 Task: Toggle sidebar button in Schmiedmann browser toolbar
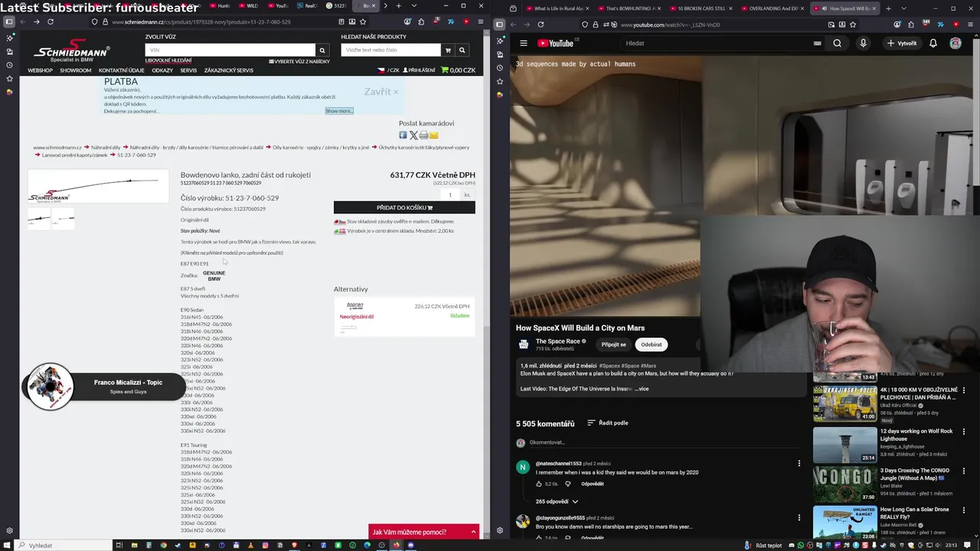click(9, 22)
